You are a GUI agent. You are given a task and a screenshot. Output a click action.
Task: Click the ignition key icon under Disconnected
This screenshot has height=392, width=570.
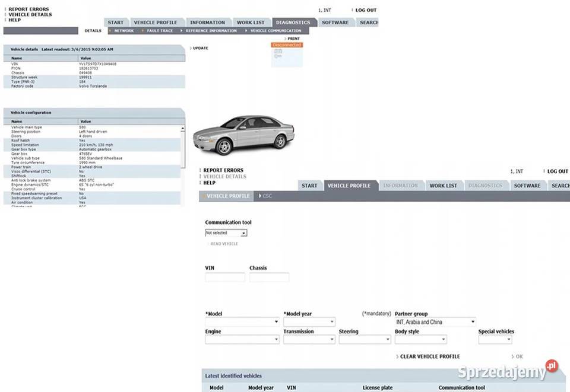click(278, 56)
